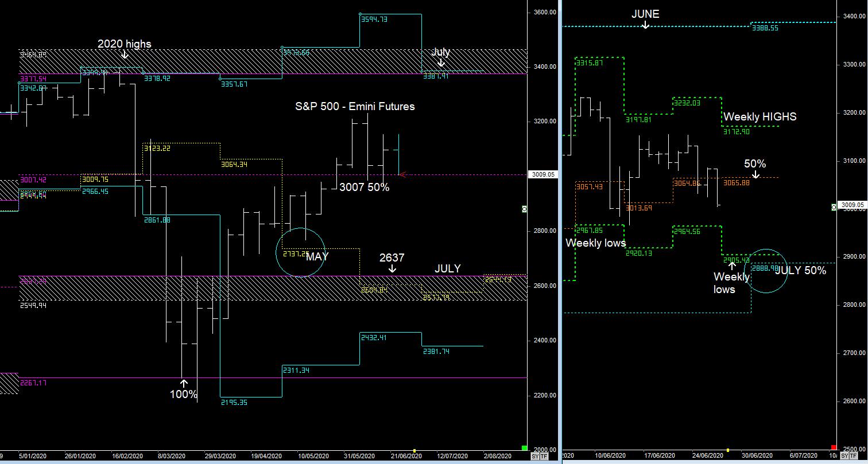Toggle the 3007 50% retracement line
Screen dimensions: 868x464
365,188
